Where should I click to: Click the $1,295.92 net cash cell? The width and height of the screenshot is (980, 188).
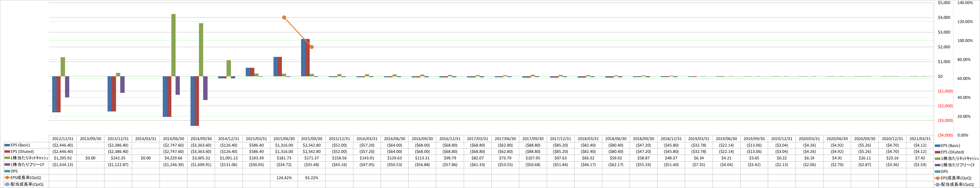(x=63, y=158)
